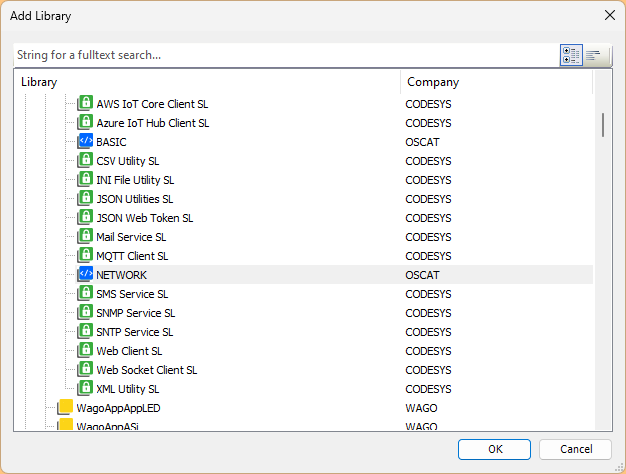Select the WagoAppASi category
This screenshot has width=626, height=474.
pos(107,426)
